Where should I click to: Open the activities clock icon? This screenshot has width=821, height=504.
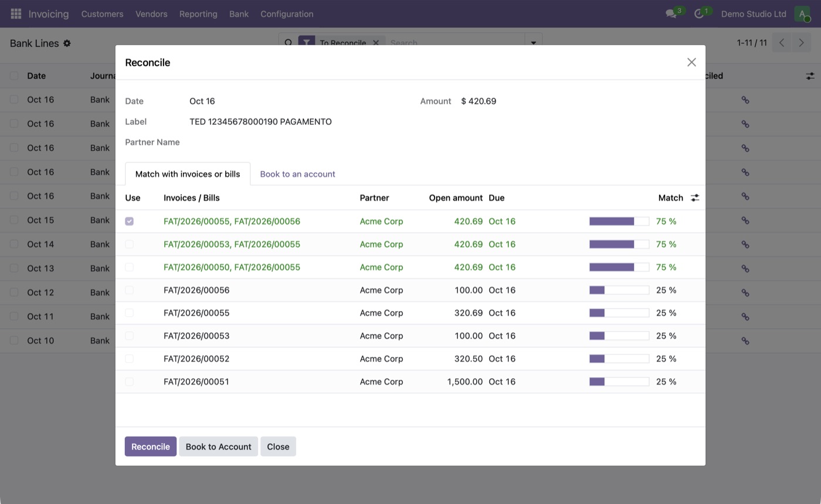[698, 13]
